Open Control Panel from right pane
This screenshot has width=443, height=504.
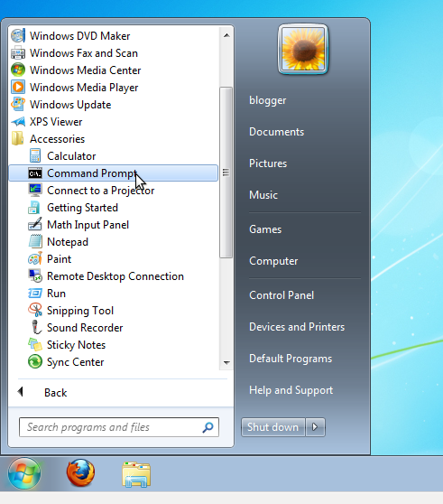281,295
